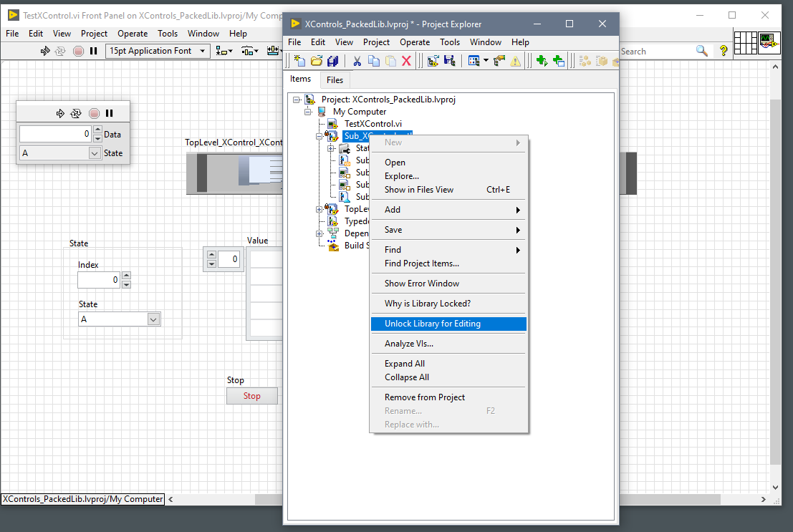The height and width of the screenshot is (532, 793).
Task: Cut the selection with the scissors icon
Action: point(356,60)
